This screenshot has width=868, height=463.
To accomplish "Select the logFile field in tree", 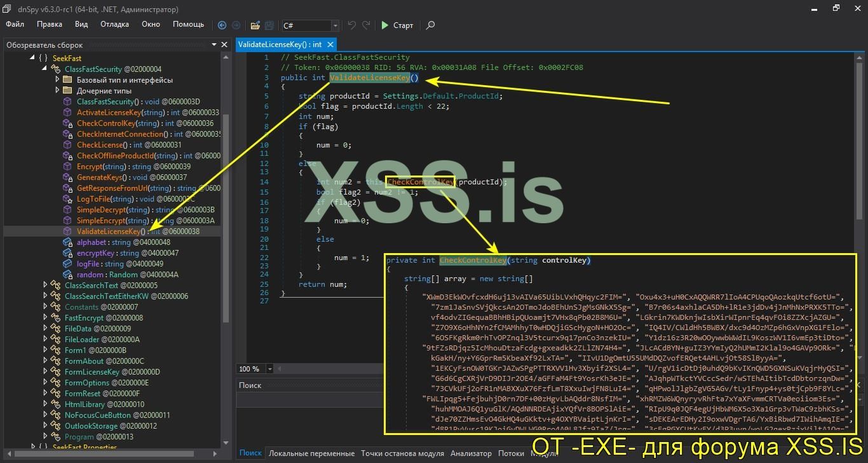I will 119,264.
